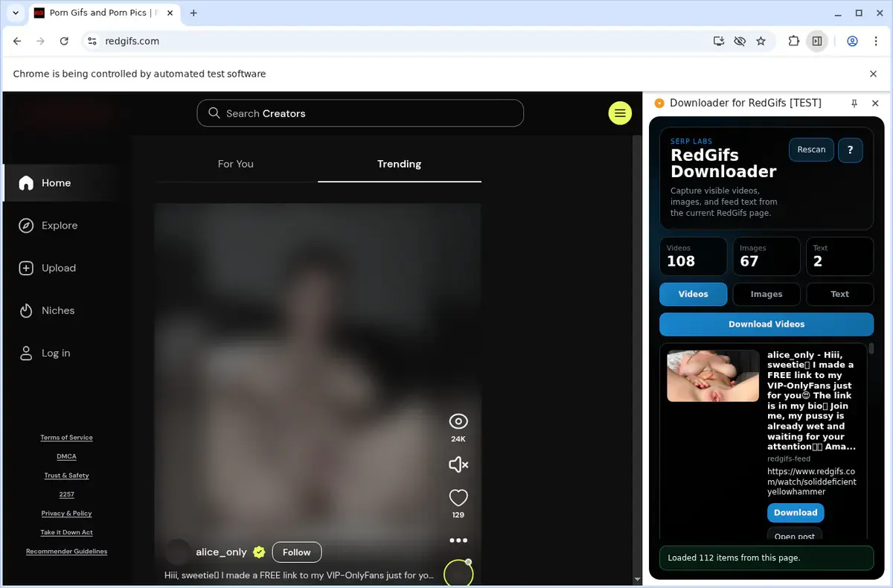Click the Search Creators field
This screenshot has width=893, height=588.
360,113
